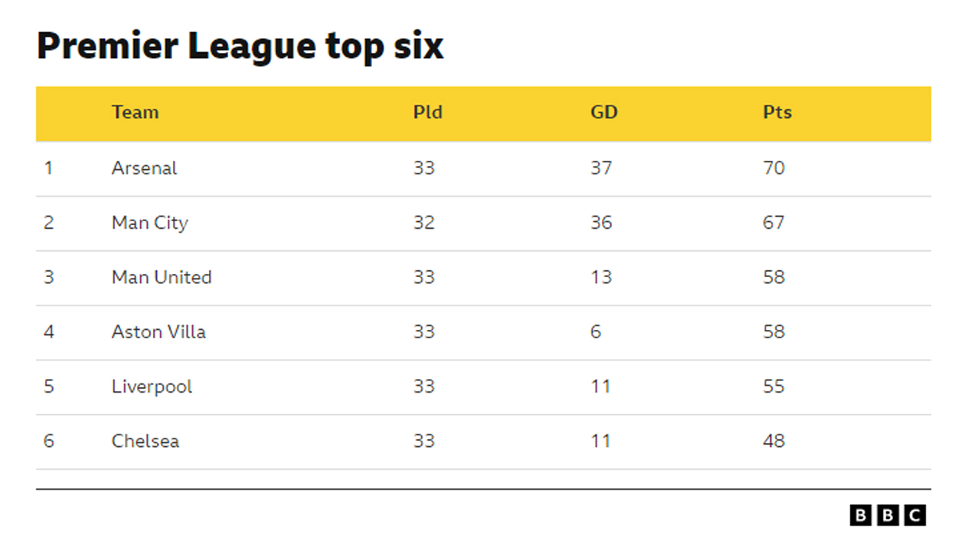The width and height of the screenshot is (980, 551).
Task: Click the Team column header
Action: [135, 112]
